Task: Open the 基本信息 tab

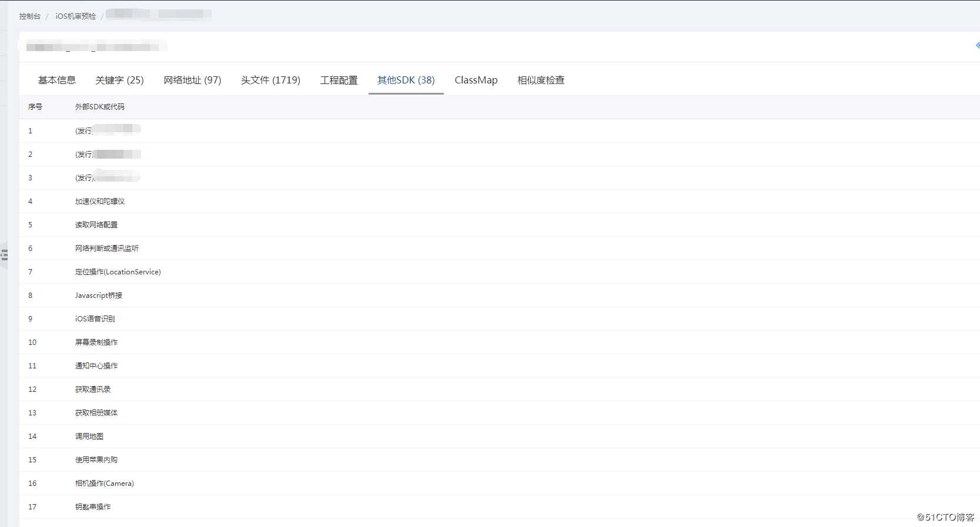Action: [57, 80]
